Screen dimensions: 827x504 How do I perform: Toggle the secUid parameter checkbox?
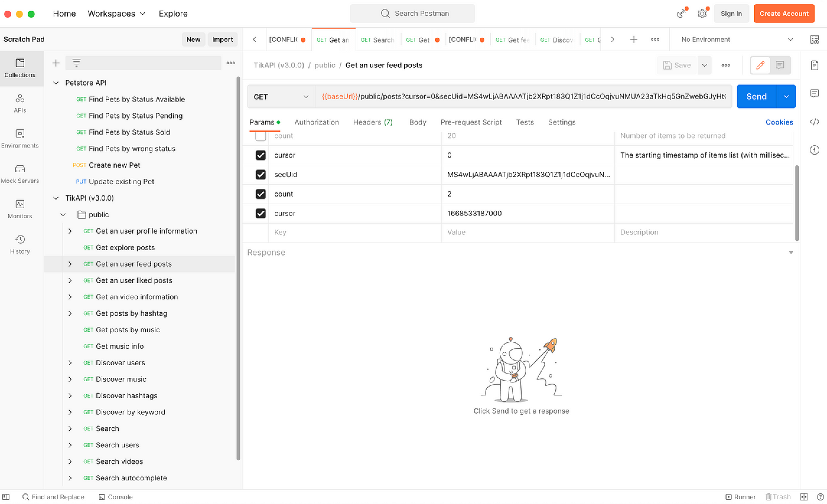tap(260, 174)
